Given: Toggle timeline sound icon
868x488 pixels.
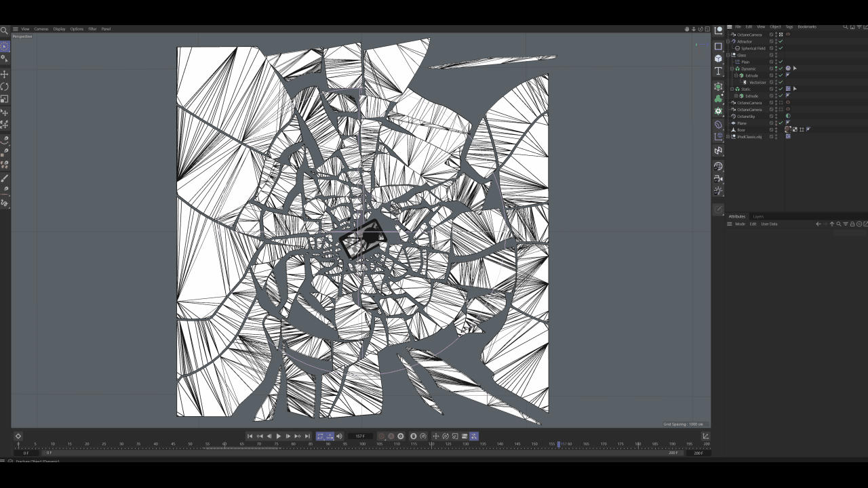Looking at the screenshot, I should pyautogui.click(x=339, y=436).
